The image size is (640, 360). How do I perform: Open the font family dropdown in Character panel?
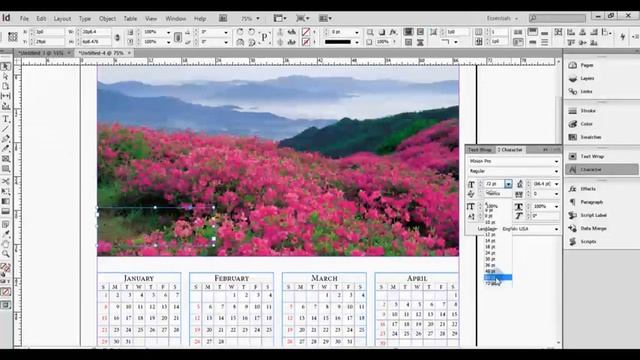[556, 161]
